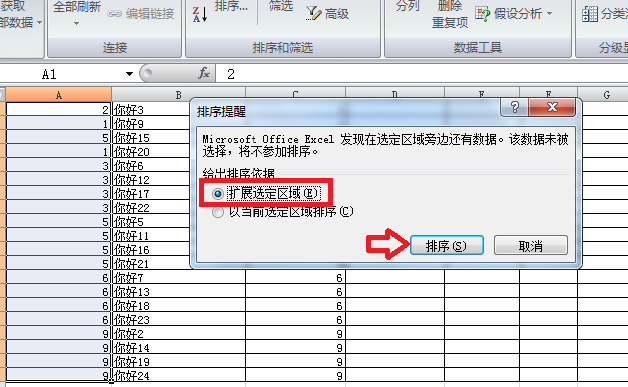The width and height of the screenshot is (628, 387).
Task: Click the Cancel (取消) button
Action: click(x=531, y=245)
